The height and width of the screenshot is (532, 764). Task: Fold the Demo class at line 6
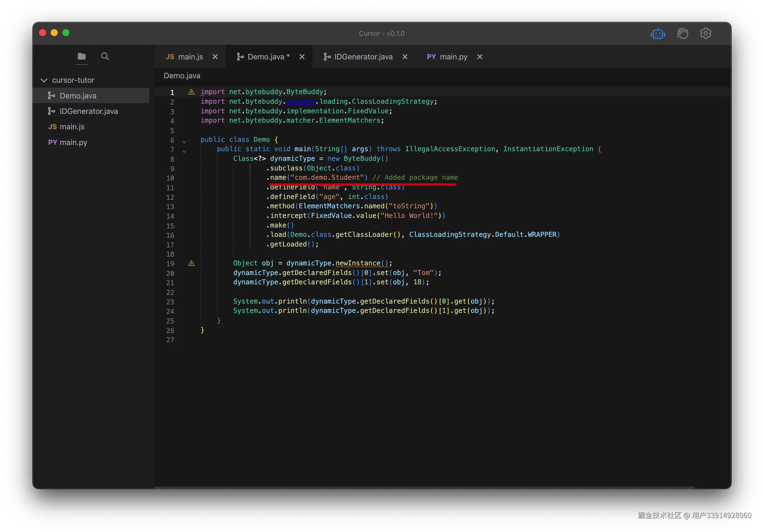tap(184, 142)
